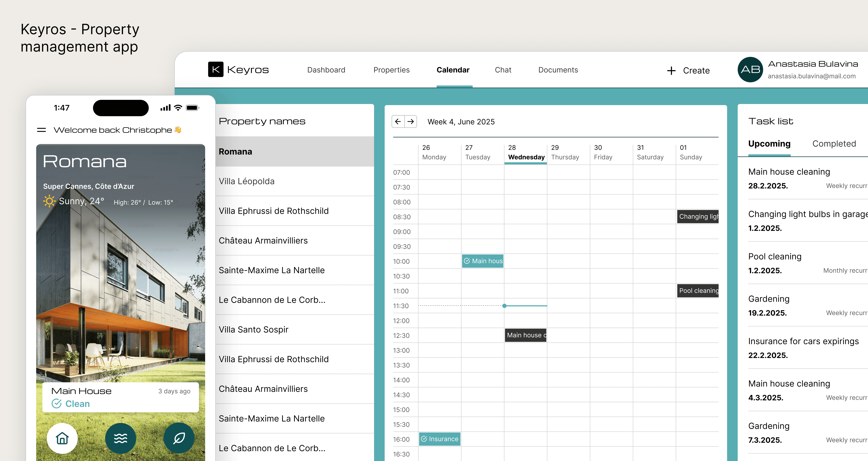Click the AB user avatar

click(x=750, y=70)
